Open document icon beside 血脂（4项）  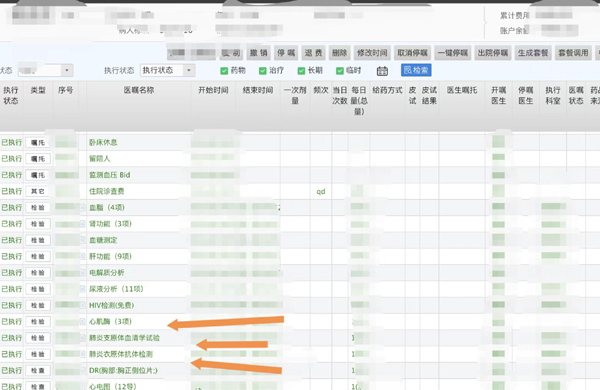(83, 207)
